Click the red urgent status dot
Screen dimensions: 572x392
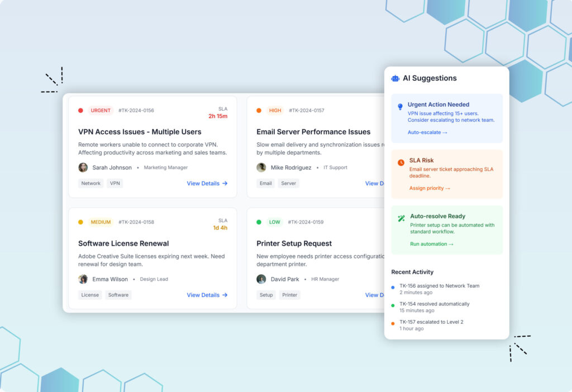click(x=80, y=111)
